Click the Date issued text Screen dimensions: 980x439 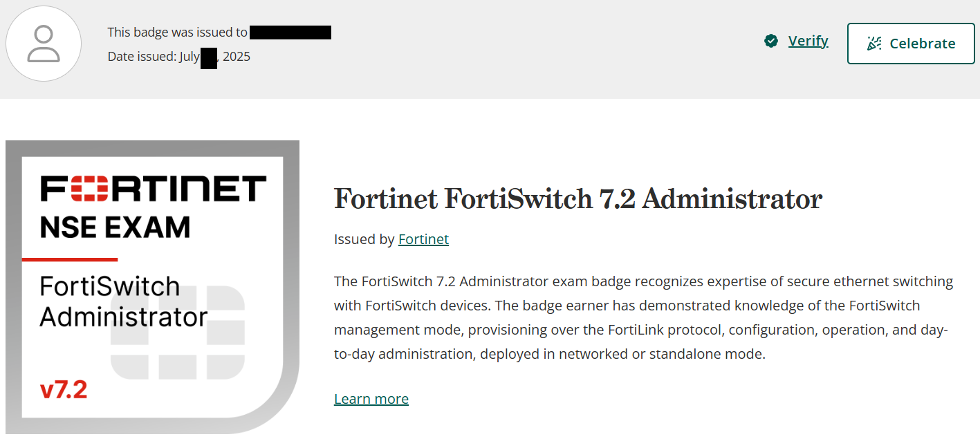click(154, 57)
